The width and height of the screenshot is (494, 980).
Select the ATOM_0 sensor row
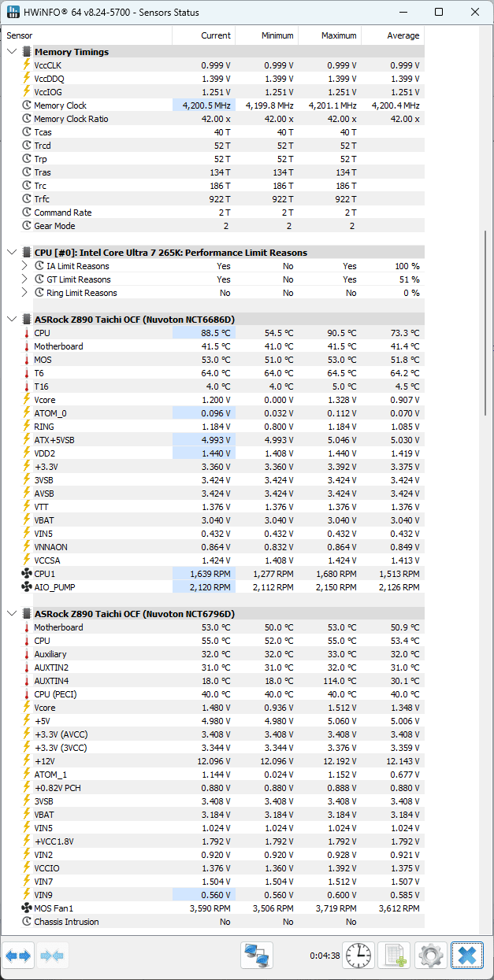[x=213, y=413]
